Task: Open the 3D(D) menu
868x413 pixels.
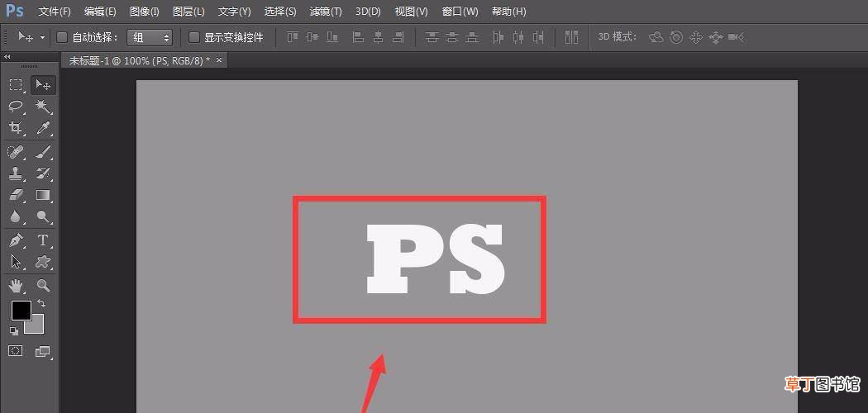Action: 368,11
